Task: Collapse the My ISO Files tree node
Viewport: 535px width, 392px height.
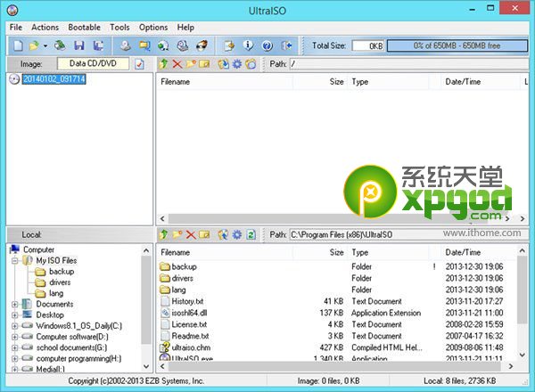Action: click(14, 261)
